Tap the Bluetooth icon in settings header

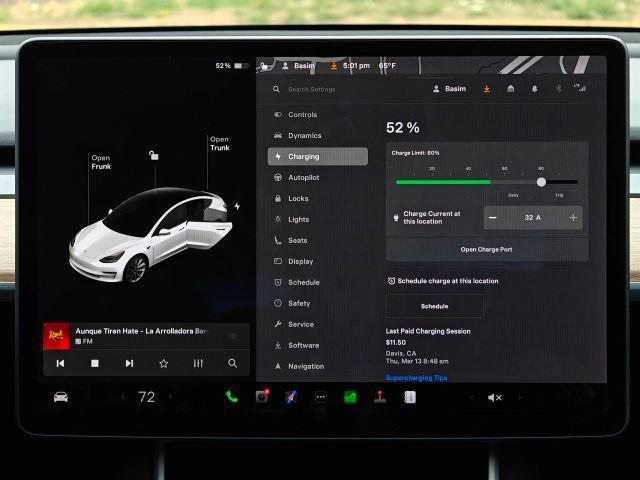tap(558, 89)
